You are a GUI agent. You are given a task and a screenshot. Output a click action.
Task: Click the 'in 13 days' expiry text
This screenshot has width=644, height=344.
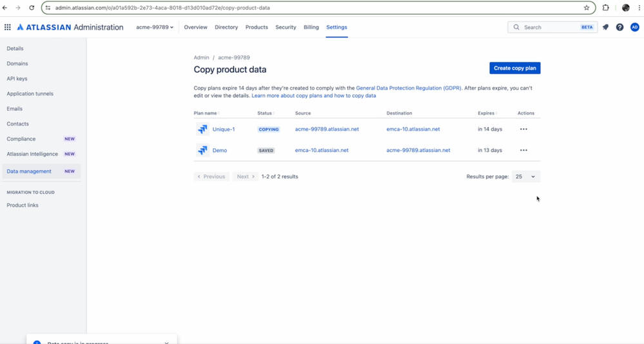point(490,150)
